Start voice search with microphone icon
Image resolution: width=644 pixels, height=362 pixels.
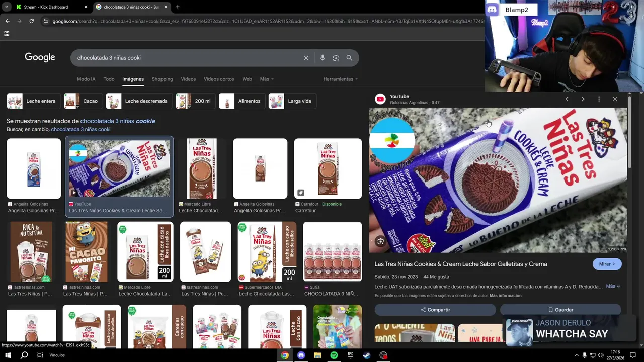point(323,58)
